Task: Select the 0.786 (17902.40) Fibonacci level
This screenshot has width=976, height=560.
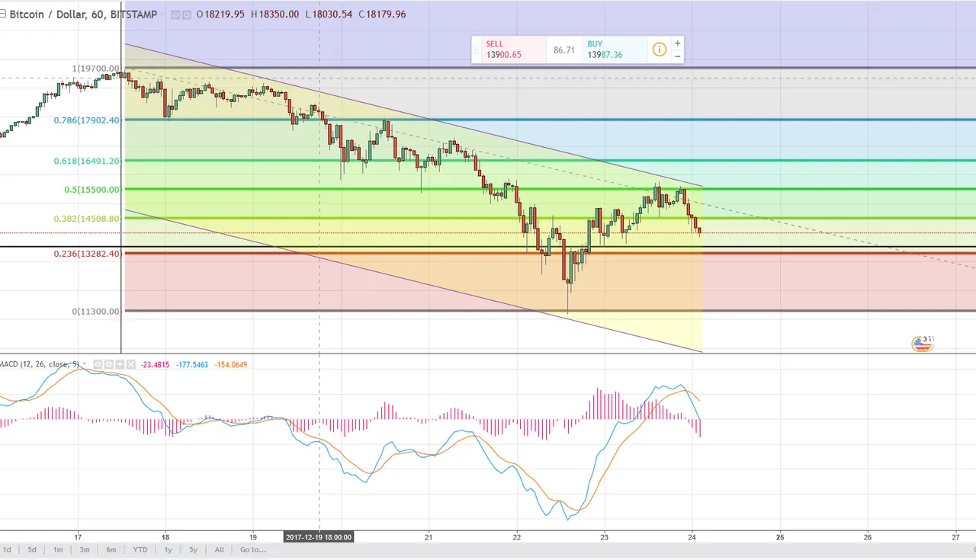Action: point(87,120)
